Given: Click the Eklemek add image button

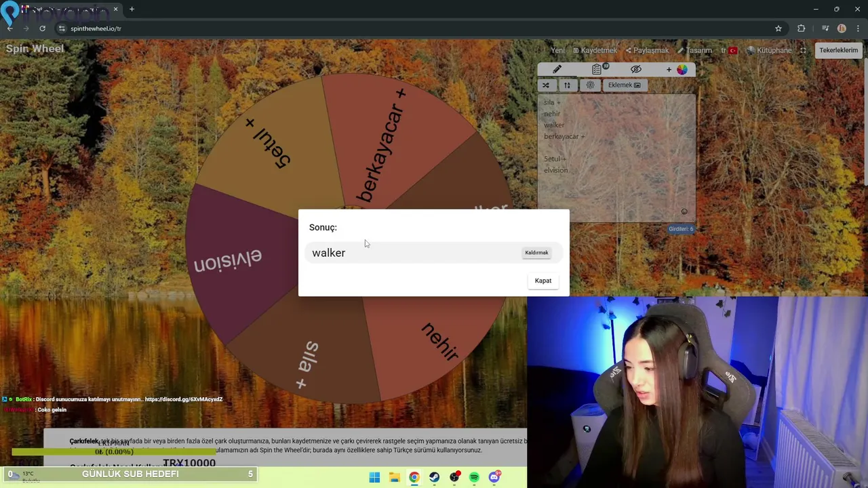Looking at the screenshot, I should point(624,85).
